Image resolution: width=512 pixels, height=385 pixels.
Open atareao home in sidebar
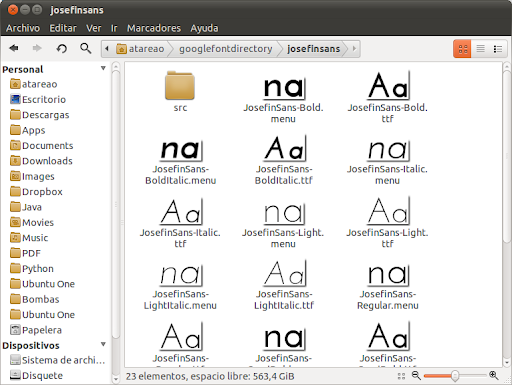[33, 84]
